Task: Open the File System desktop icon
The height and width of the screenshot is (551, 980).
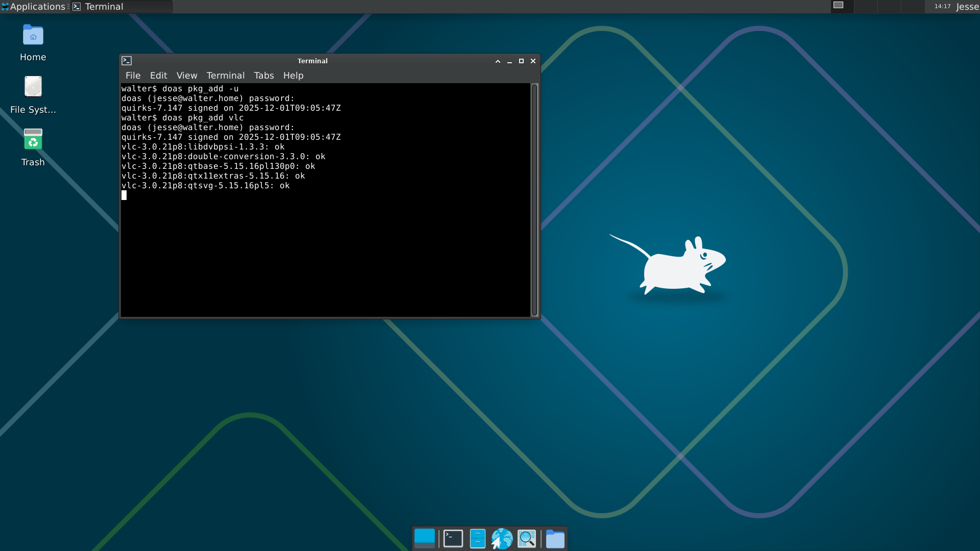Action: pyautogui.click(x=33, y=95)
